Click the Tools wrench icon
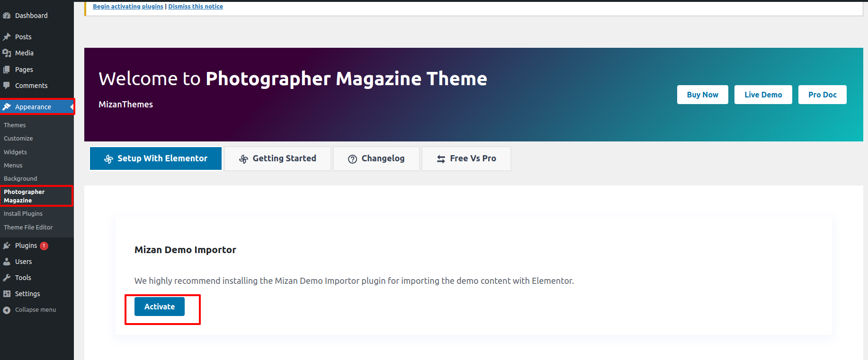 click(x=7, y=278)
